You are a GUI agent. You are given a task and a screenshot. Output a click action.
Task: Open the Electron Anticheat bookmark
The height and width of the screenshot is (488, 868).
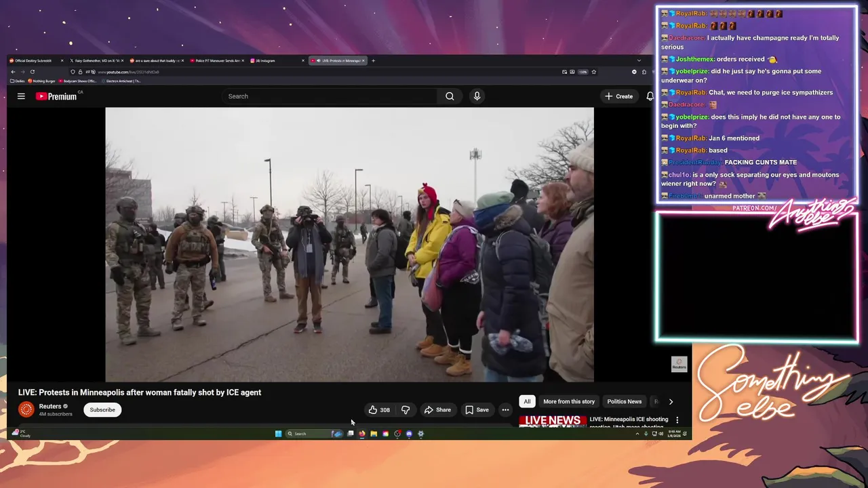[121, 81]
